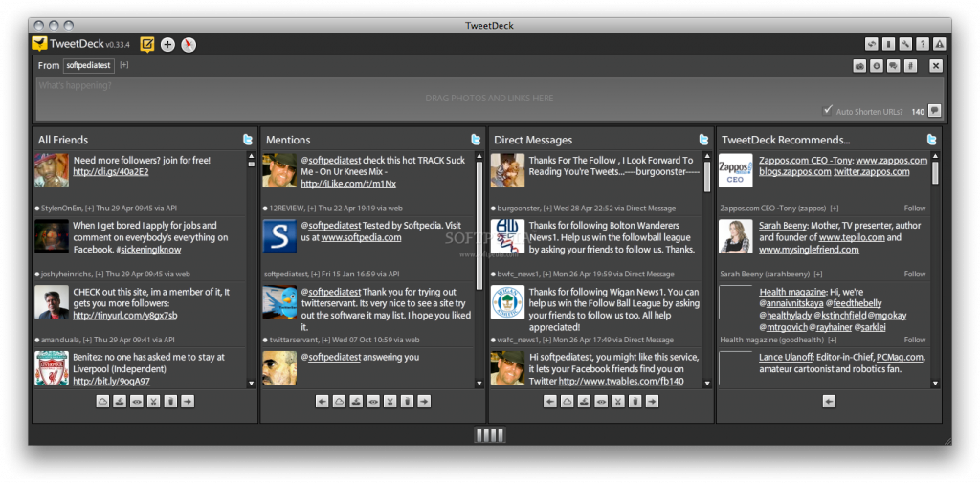Attach a photo with the camera icon
The width and height of the screenshot is (980, 484).
(860, 66)
